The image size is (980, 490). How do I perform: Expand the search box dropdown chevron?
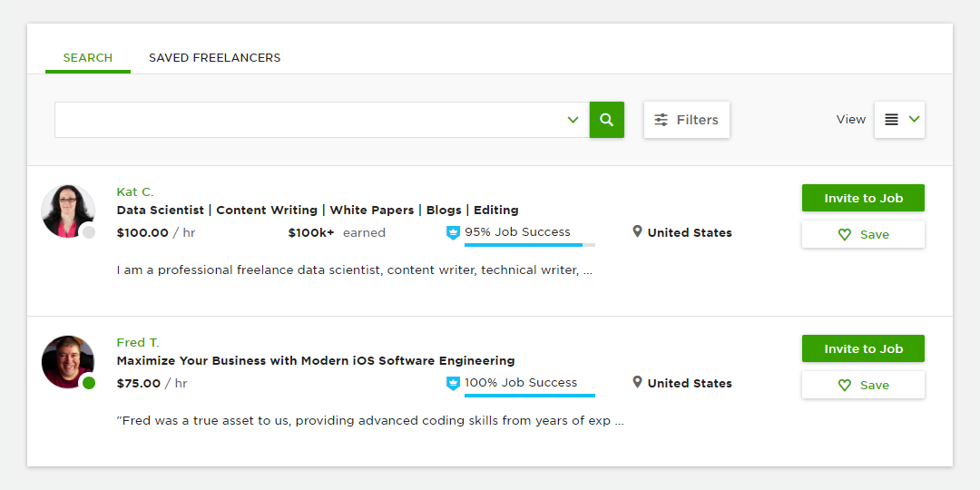click(x=573, y=120)
